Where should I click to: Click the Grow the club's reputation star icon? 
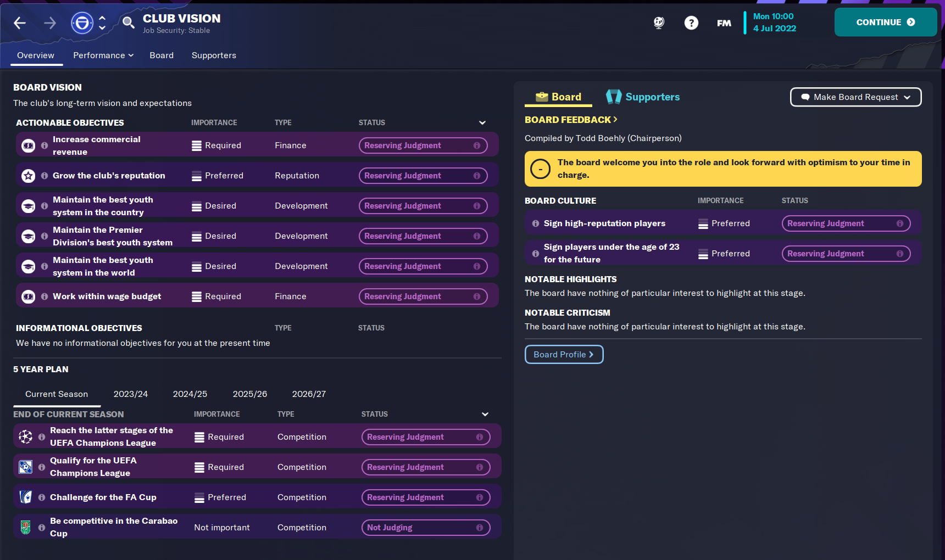point(28,176)
